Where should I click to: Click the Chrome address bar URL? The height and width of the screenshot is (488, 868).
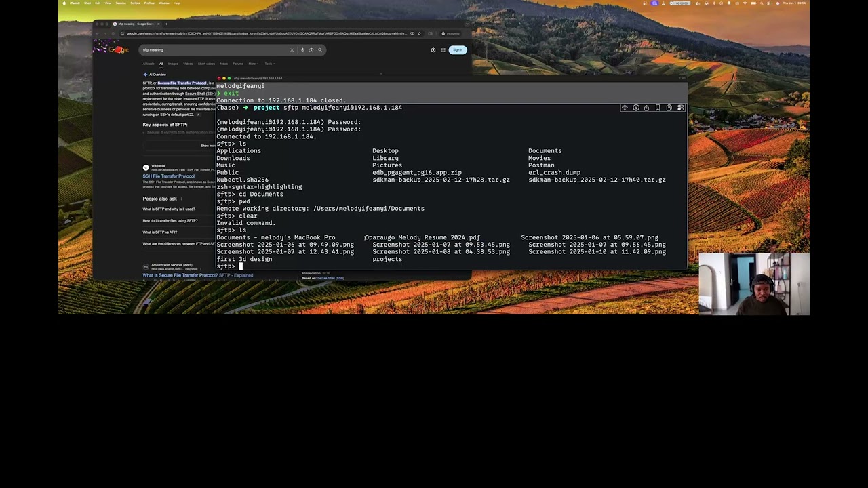coord(266,33)
